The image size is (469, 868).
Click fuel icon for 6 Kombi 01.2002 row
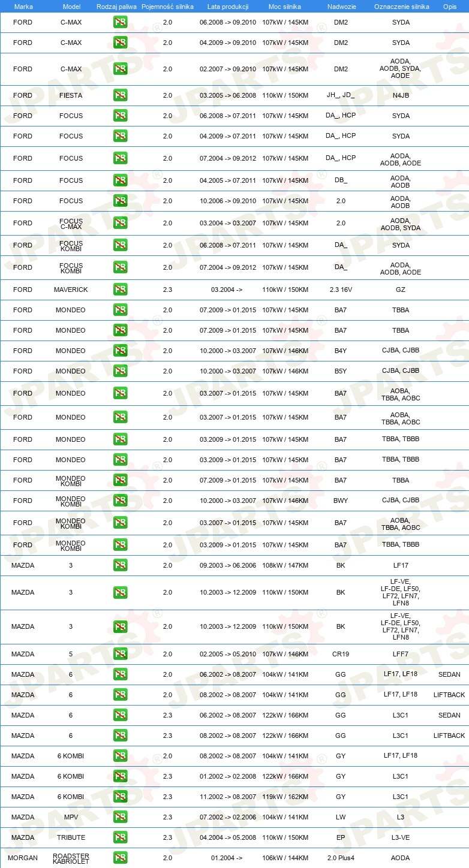point(120,776)
